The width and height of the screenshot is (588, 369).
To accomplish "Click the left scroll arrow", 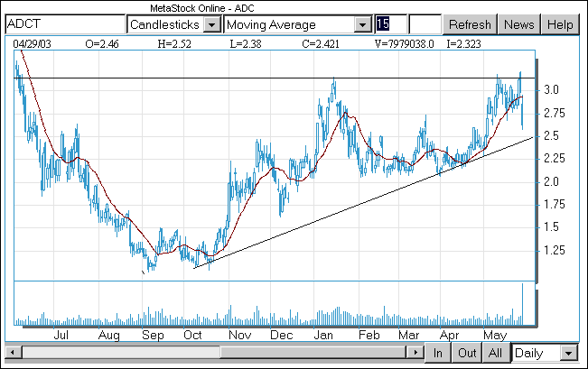I will pyautogui.click(x=13, y=353).
